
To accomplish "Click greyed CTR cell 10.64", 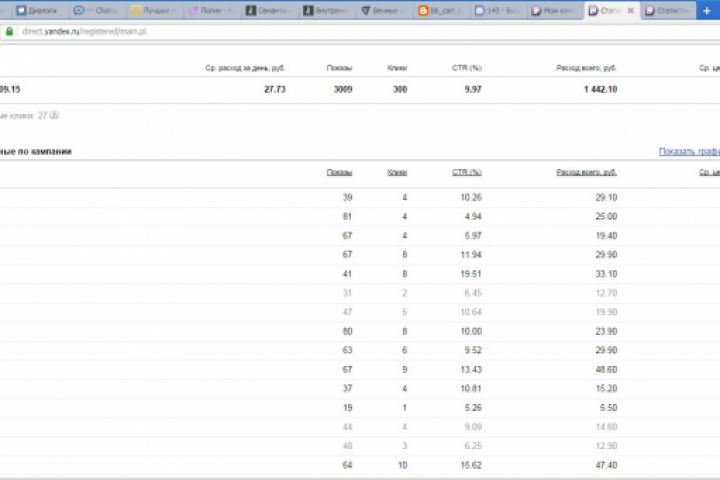I will pyautogui.click(x=471, y=312).
